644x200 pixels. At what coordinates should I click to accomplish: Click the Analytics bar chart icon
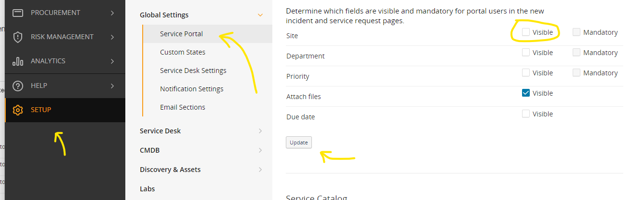(x=18, y=61)
